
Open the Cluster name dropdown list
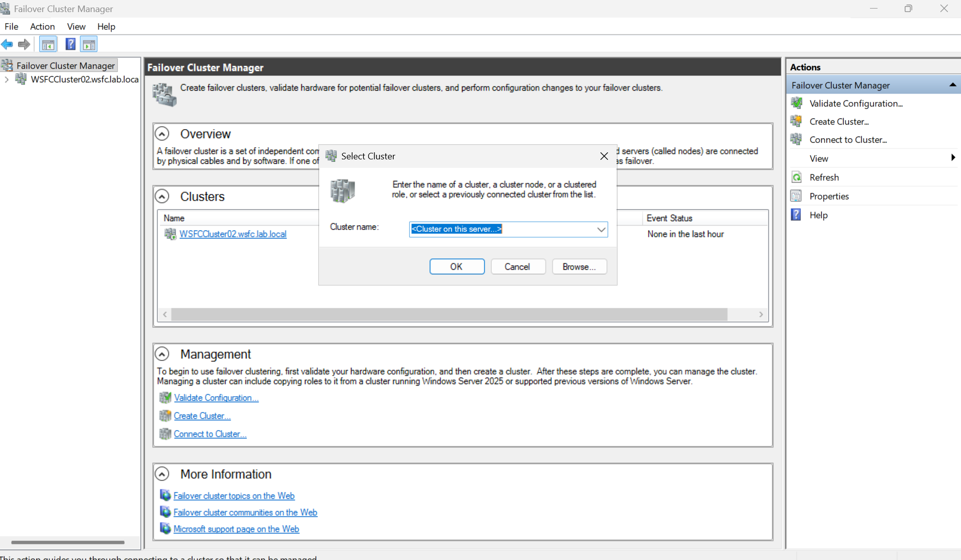(600, 229)
